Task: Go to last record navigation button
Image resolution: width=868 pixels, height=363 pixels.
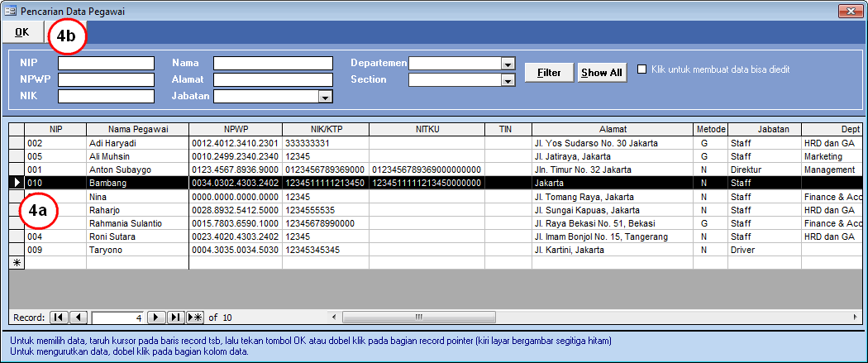Action: click(x=176, y=317)
